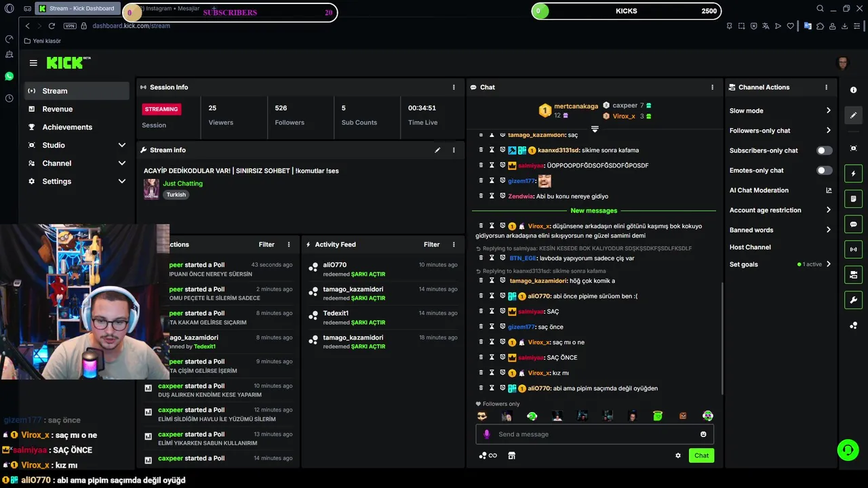Open the Chat panel three-dot menu
The height and width of the screenshot is (488, 868).
(x=712, y=87)
